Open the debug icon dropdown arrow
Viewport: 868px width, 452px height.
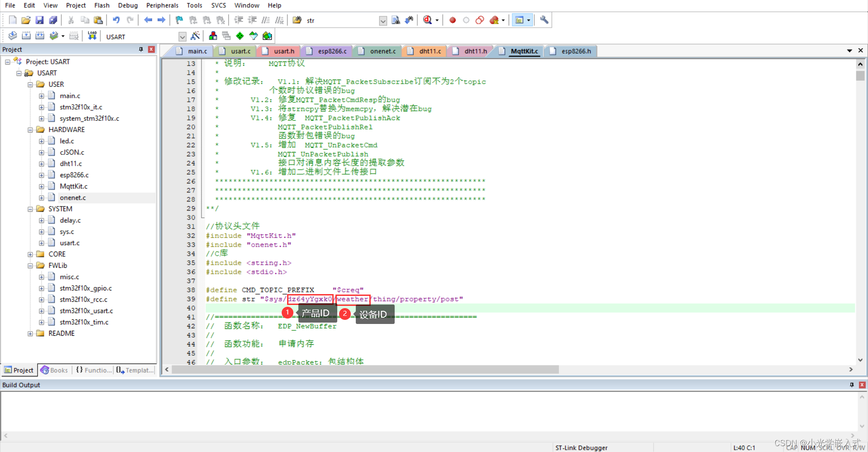(x=437, y=20)
